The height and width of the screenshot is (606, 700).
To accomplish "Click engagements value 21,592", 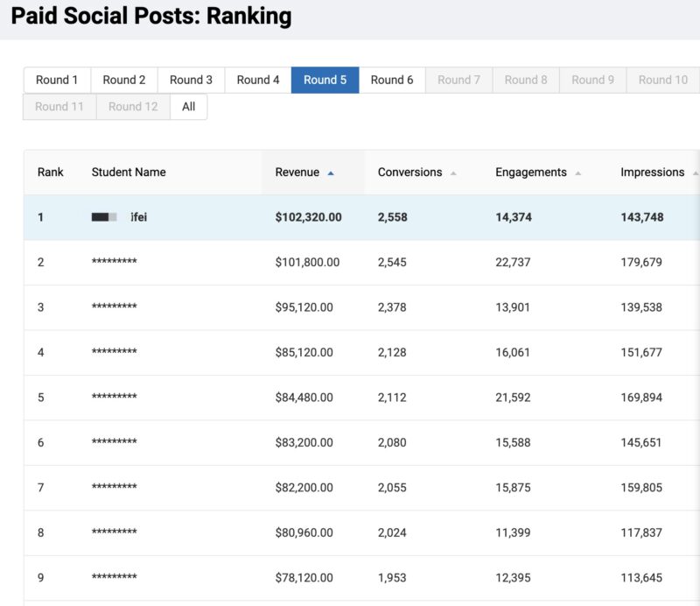I will 513,398.
